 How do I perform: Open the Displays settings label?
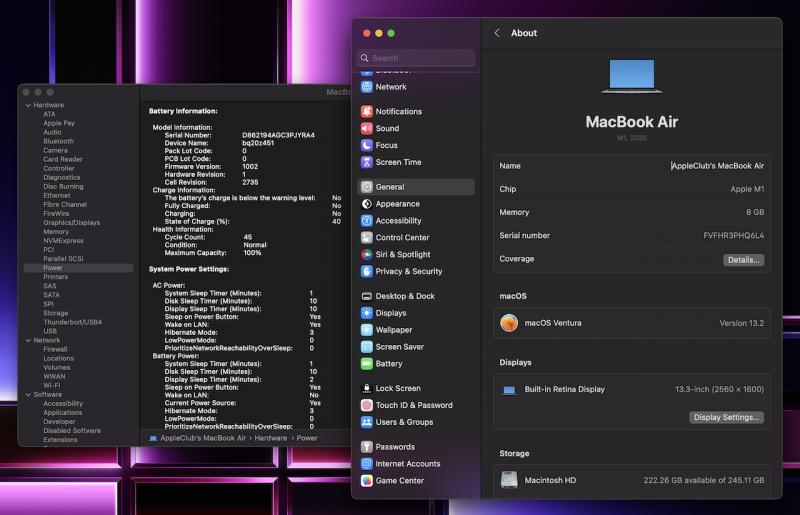391,313
